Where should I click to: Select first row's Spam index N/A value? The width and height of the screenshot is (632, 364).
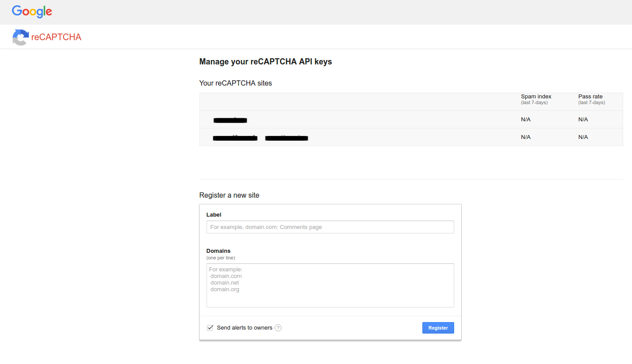[526, 120]
